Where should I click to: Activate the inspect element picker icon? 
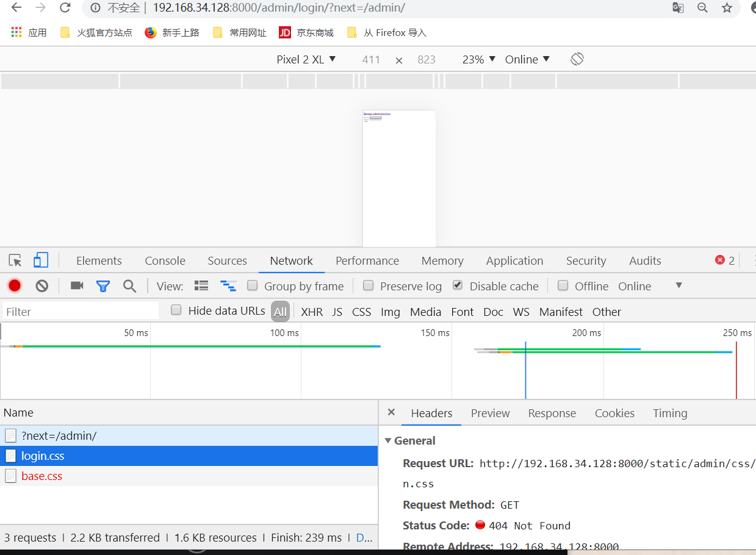click(x=15, y=260)
